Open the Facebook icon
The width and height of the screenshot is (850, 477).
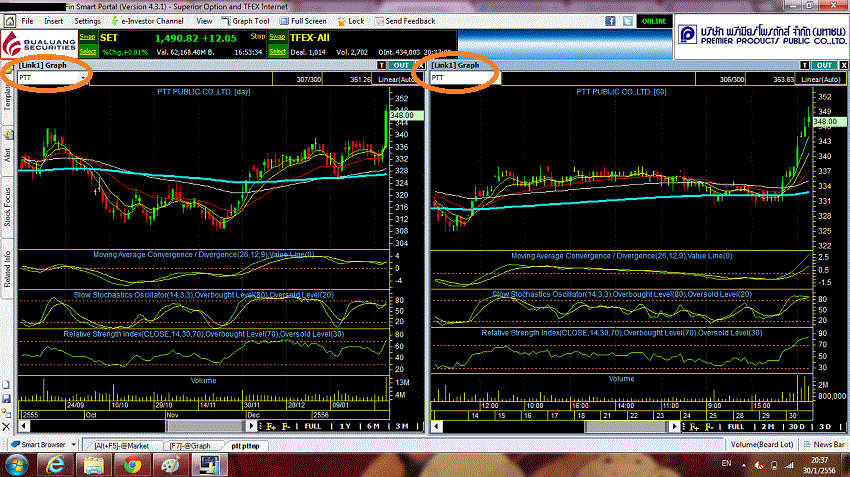pos(610,21)
